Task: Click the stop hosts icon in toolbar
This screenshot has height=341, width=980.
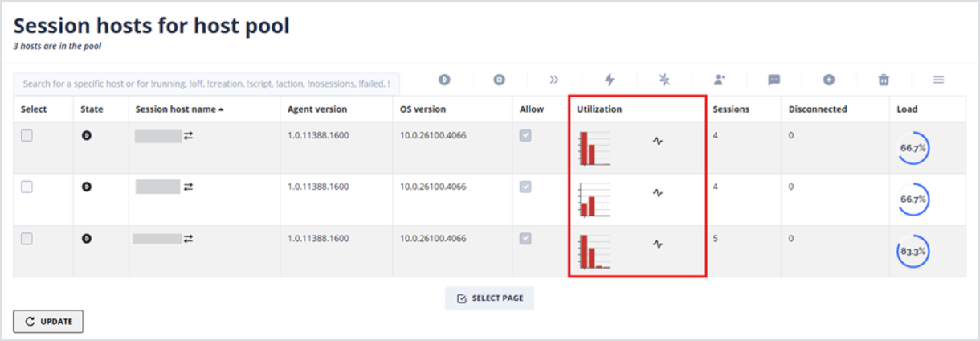Action: pos(499,80)
